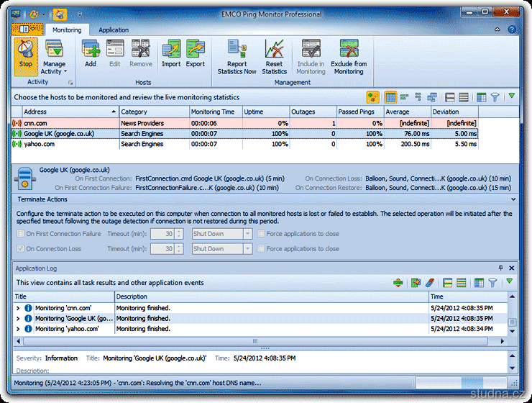Toggle On Connection Loss checkbox

pos(20,249)
